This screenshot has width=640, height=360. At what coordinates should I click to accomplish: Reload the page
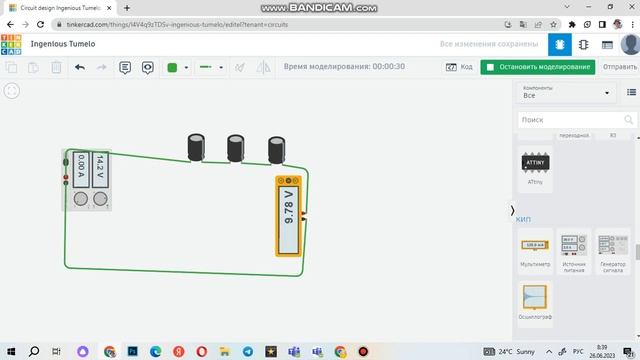40,24
